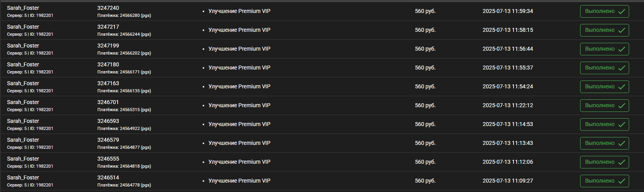Click Sarah_Foster name in order 3246579 row

point(23,140)
